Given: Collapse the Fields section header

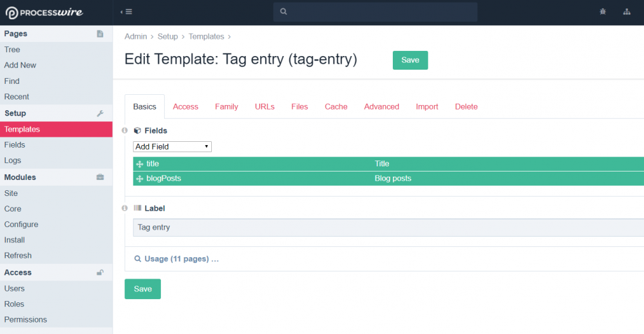Looking at the screenshot, I should [x=156, y=130].
